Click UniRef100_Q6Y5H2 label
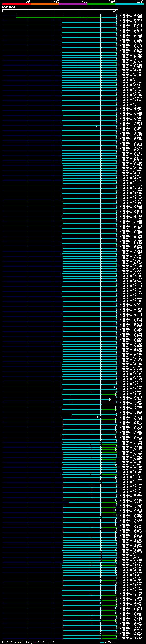The width and height of the screenshot is (146, 644). (x=131, y=454)
